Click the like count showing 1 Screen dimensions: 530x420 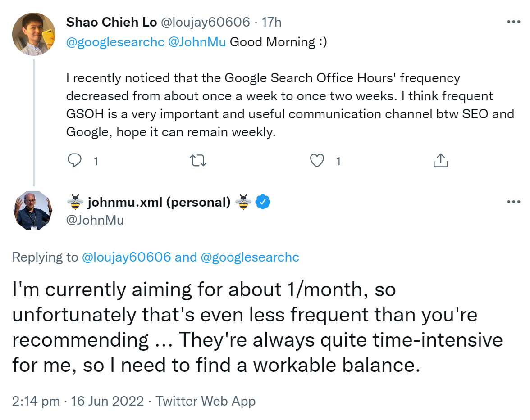tap(338, 160)
